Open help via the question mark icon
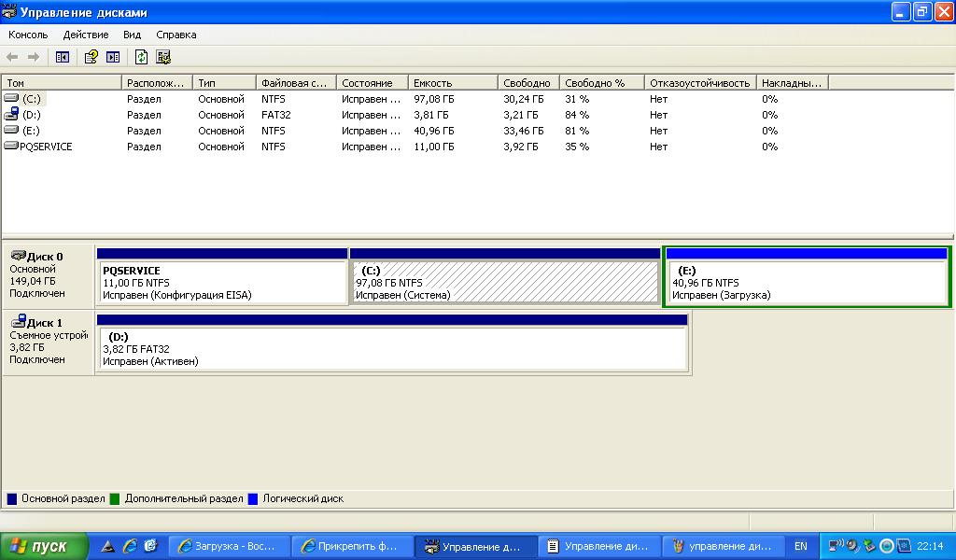 [x=91, y=57]
